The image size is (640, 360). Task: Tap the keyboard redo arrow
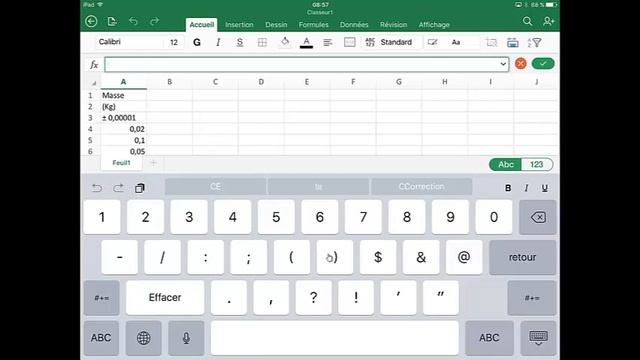pyautogui.click(x=118, y=188)
